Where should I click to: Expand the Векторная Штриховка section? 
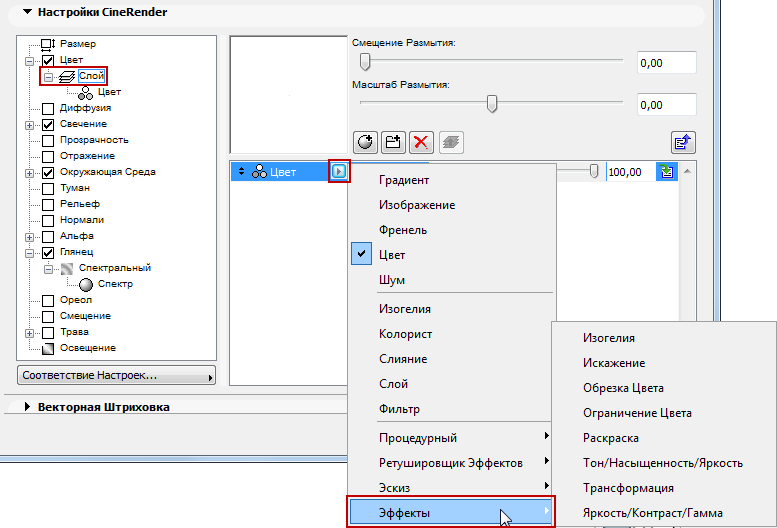click(27, 407)
